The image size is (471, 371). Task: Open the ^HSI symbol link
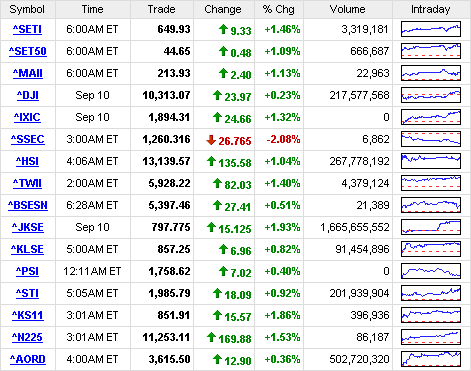(x=27, y=161)
